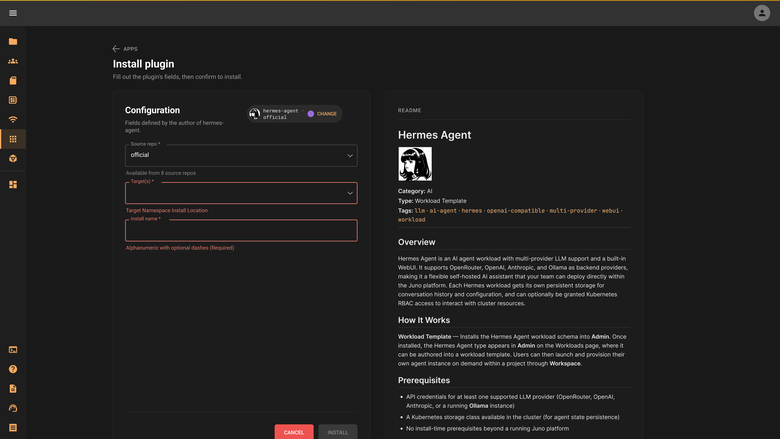Click the 'Hermes Agent' README heading

click(x=434, y=135)
